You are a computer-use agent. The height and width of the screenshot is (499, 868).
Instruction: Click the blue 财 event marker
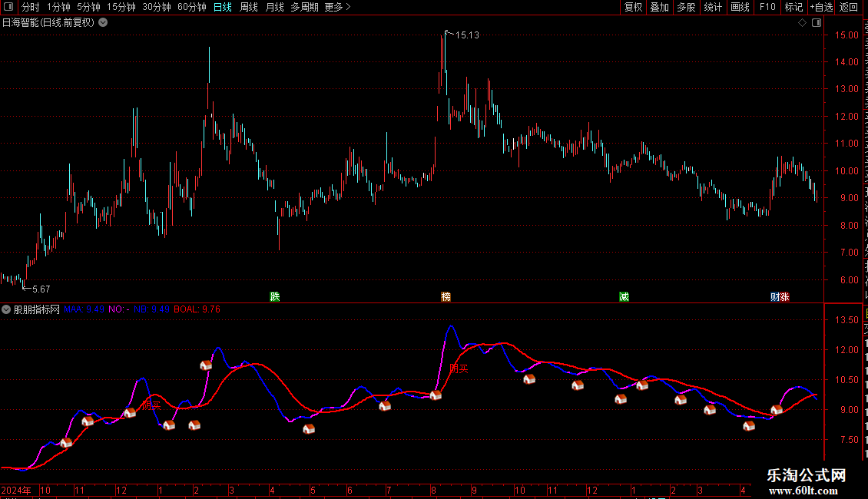pyautogui.click(x=774, y=297)
